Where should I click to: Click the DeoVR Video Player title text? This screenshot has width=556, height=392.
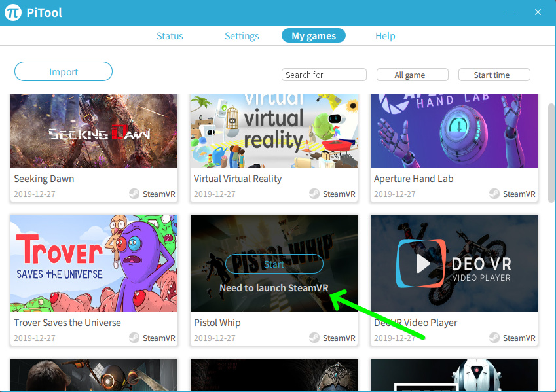click(x=416, y=323)
